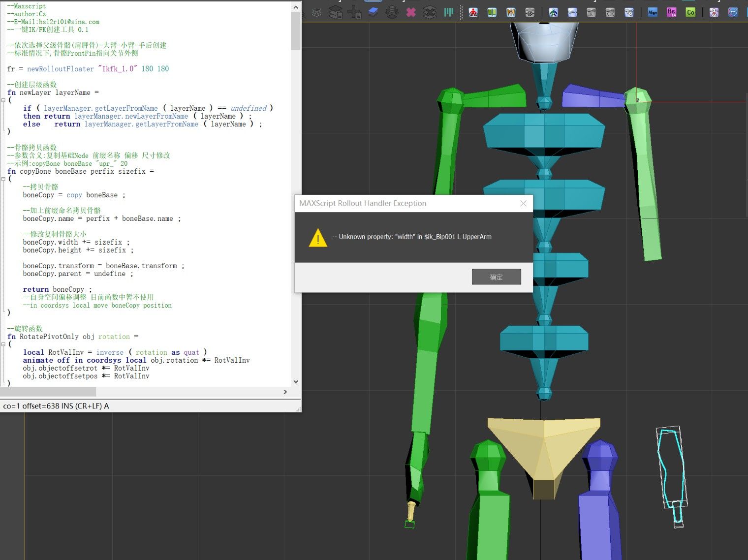Click the pink X delete icon
Viewport: 748px width, 560px height.
[411, 12]
